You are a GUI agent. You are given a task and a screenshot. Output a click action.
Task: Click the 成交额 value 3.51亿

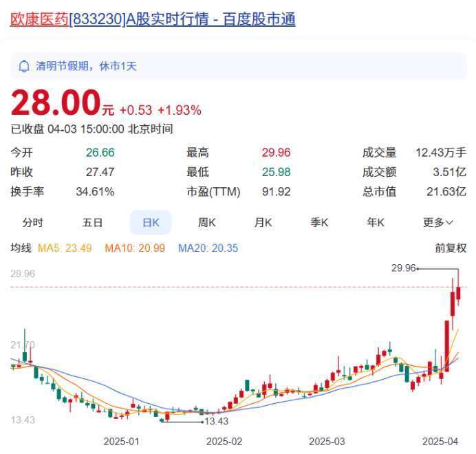450,172
